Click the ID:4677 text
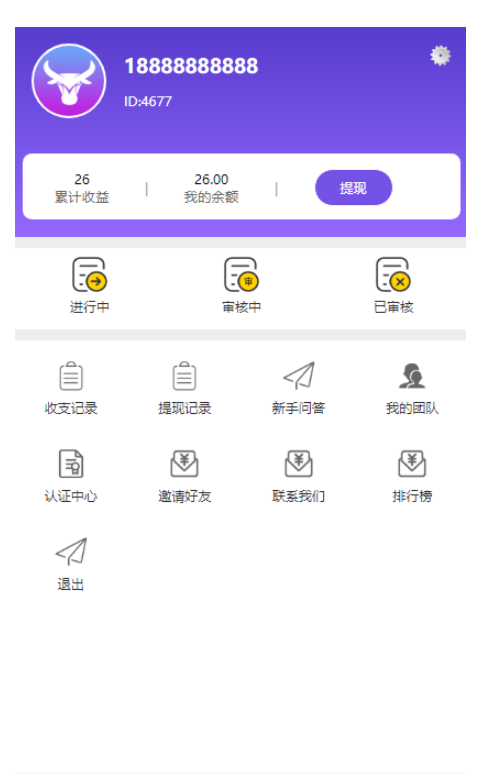Viewport: 480px width, 776px height. point(148,101)
